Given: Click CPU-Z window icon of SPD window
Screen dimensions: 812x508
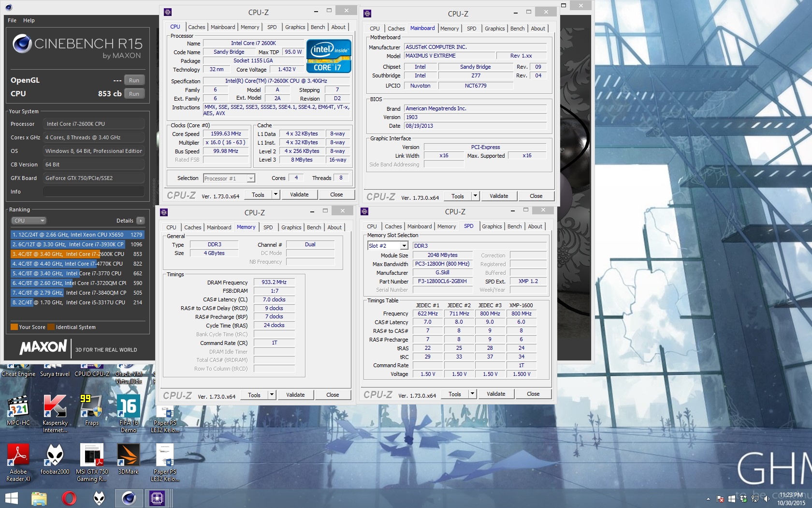Looking at the screenshot, I should coord(364,211).
